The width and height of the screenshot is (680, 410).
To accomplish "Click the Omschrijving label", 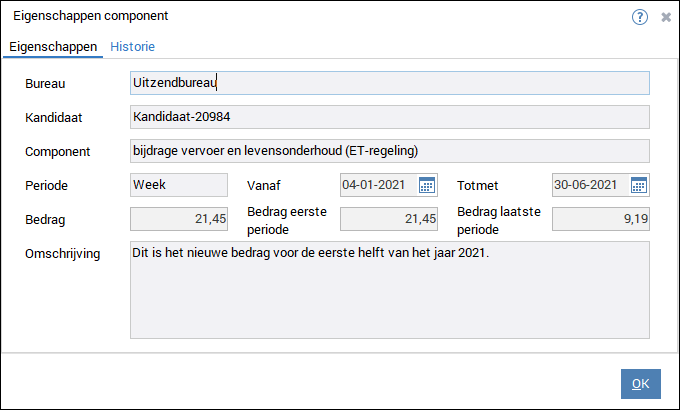I will pyautogui.click(x=63, y=254).
